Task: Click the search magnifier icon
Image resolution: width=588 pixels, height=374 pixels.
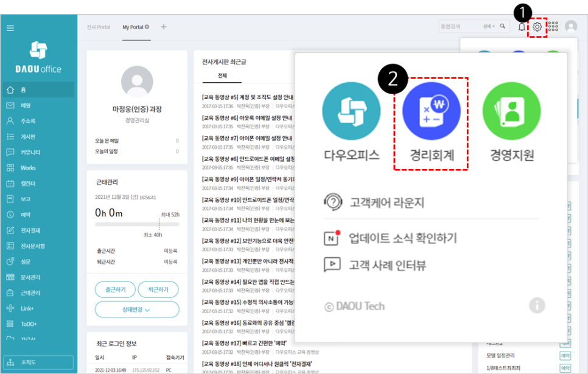Action: click(x=503, y=26)
